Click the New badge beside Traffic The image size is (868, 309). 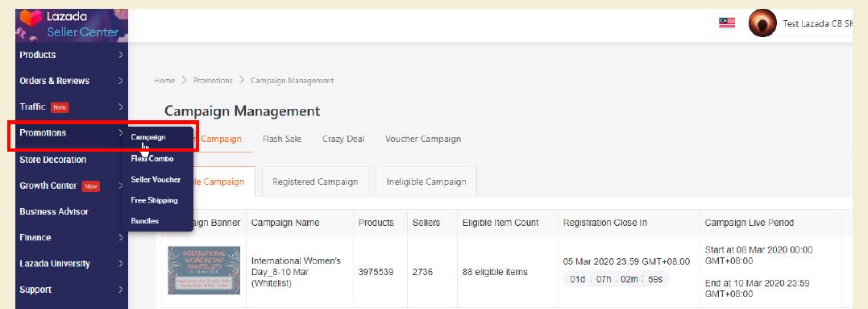click(60, 107)
